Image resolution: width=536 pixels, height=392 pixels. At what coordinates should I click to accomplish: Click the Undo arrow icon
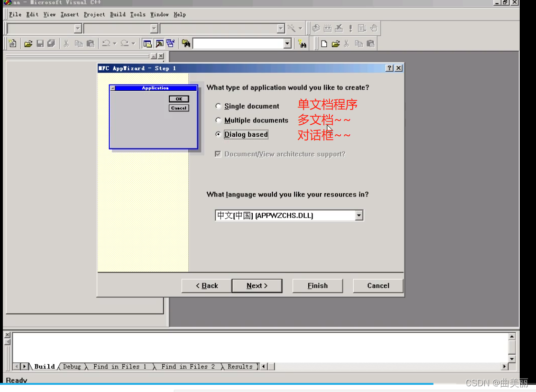point(106,44)
